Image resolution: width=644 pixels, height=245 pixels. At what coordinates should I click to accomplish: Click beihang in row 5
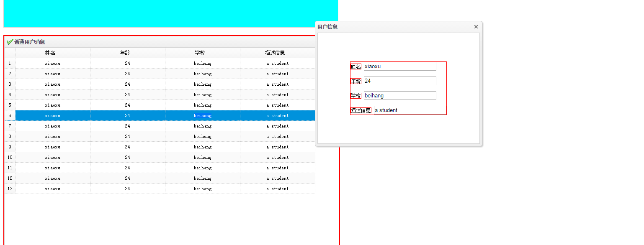203,105
